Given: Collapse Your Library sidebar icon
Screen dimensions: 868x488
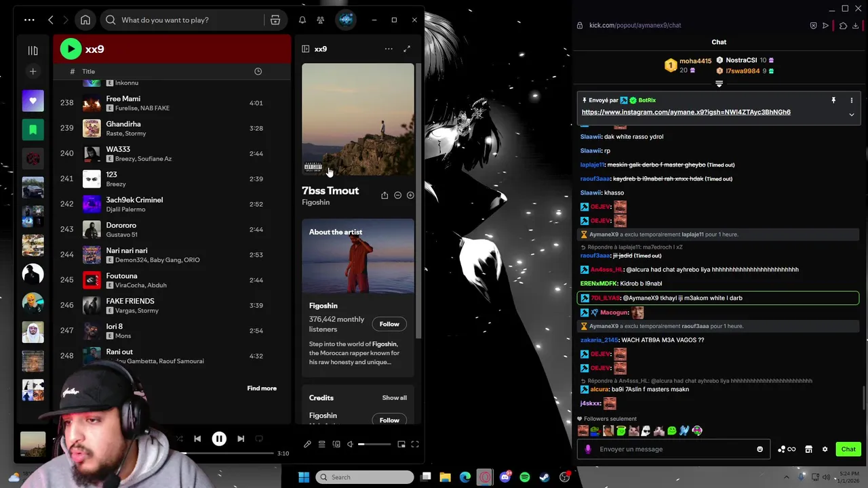Looking at the screenshot, I should click(x=33, y=49).
